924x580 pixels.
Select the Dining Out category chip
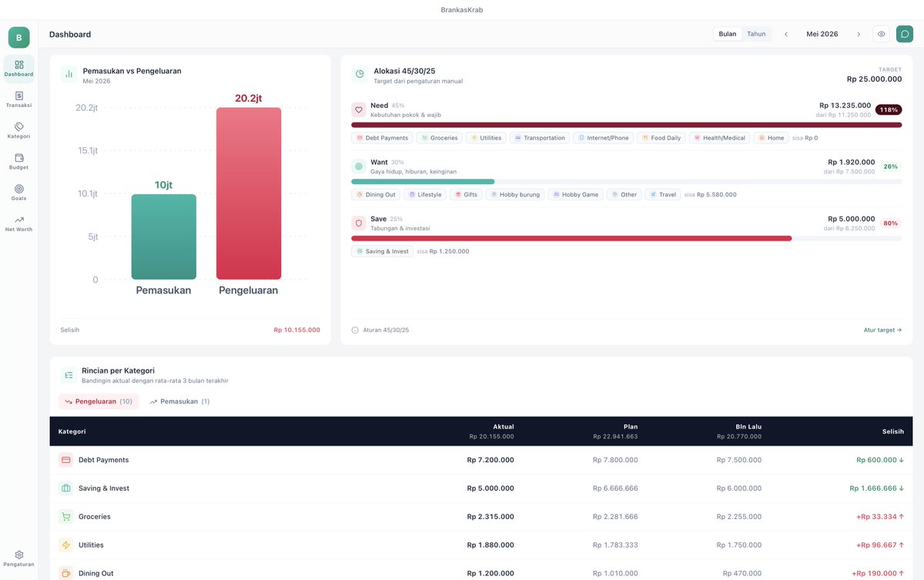pos(376,195)
